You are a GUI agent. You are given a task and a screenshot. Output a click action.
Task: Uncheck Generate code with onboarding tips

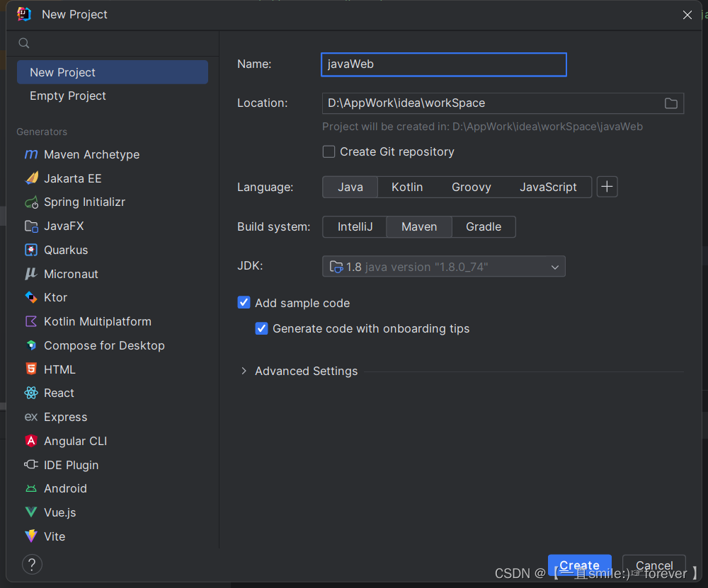(x=261, y=328)
